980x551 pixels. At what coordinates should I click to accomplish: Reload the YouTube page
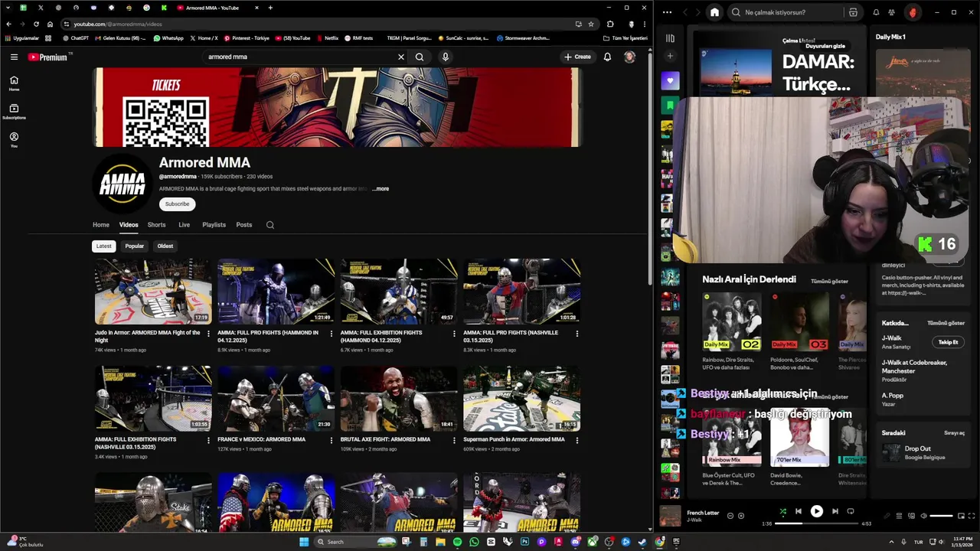[36, 24]
